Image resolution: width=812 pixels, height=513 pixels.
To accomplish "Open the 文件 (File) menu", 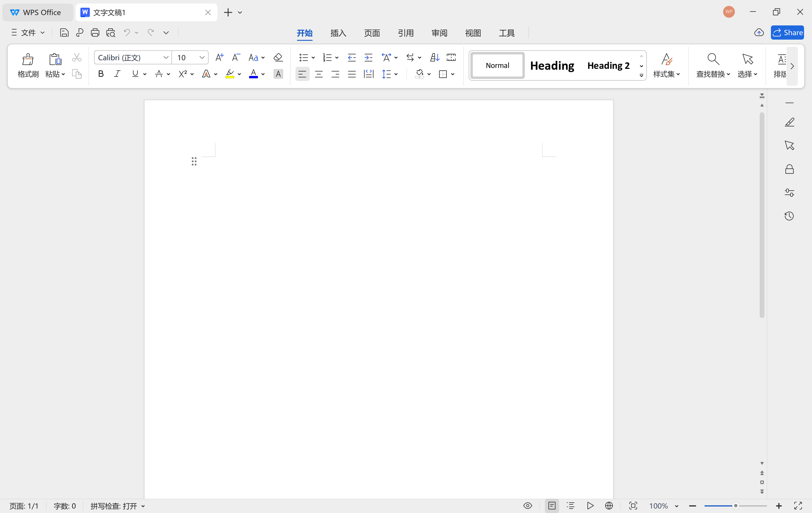I will click(28, 33).
